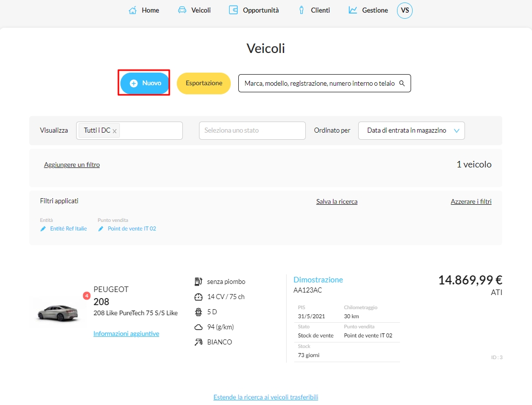Click the plus icon in Nuovo button
Image resolution: width=532 pixels, height=405 pixels.
pyautogui.click(x=134, y=83)
